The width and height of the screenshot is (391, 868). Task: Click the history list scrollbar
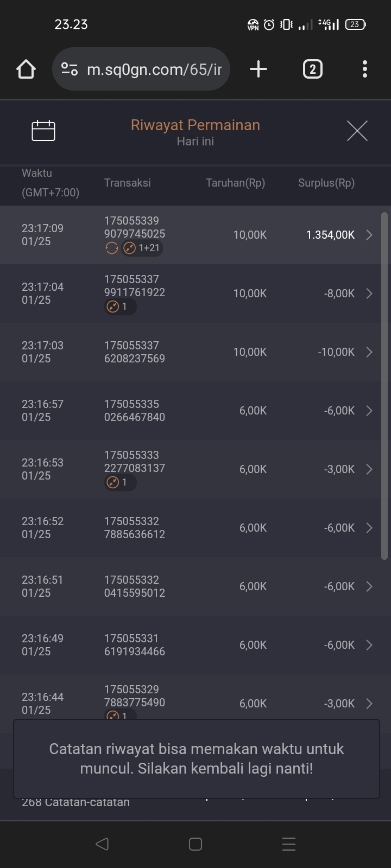tap(384, 385)
